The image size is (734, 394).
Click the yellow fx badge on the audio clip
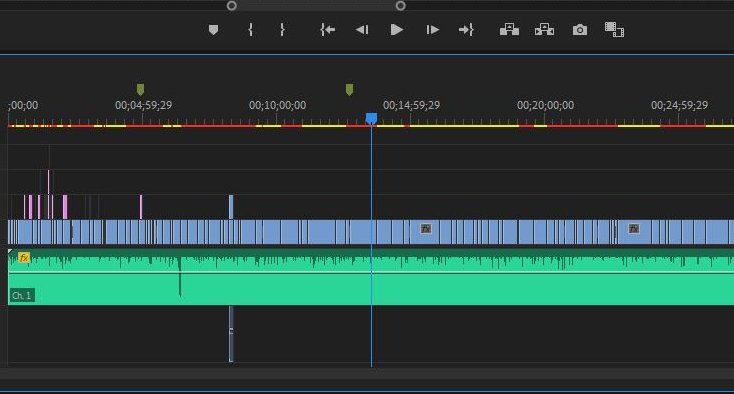(24, 257)
